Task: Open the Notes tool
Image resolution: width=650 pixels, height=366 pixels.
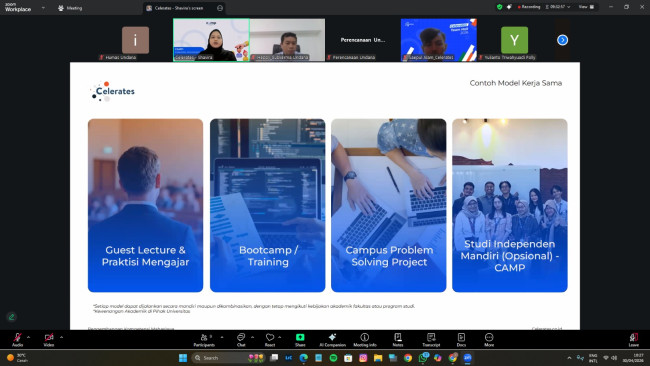Action: (398, 339)
